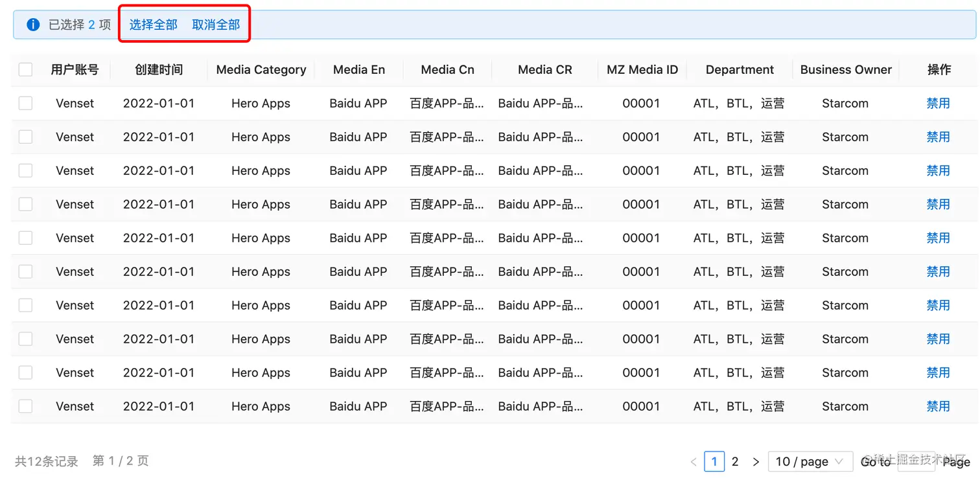Click 禁用 in the last table row
980x480 pixels.
click(x=938, y=406)
